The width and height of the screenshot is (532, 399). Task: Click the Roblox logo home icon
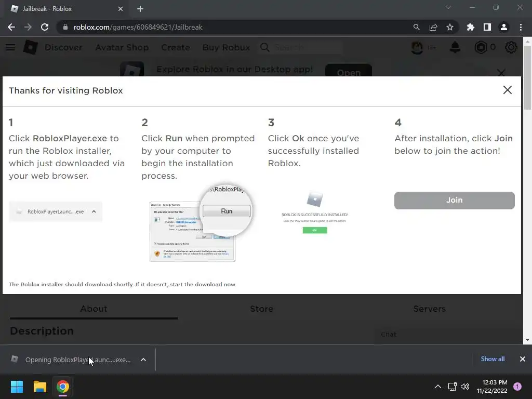(30, 47)
